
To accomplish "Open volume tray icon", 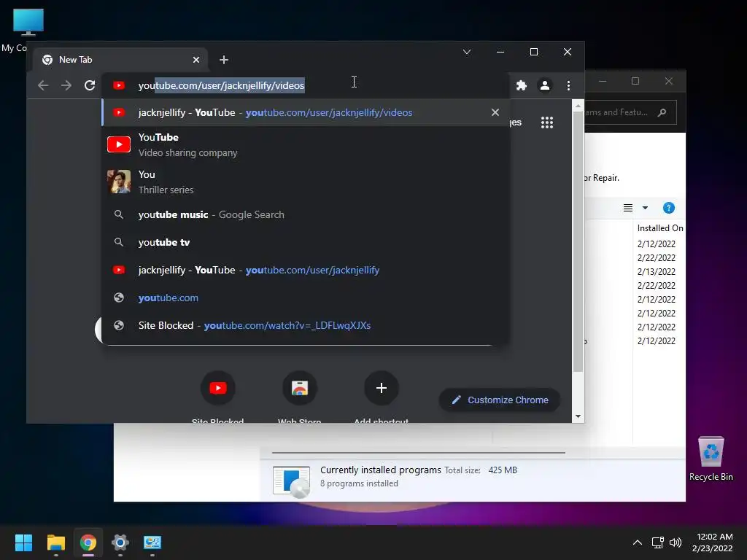I will coord(675,542).
